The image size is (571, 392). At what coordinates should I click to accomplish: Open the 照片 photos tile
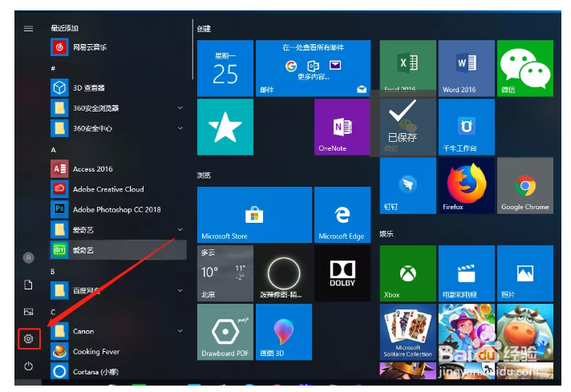point(525,273)
